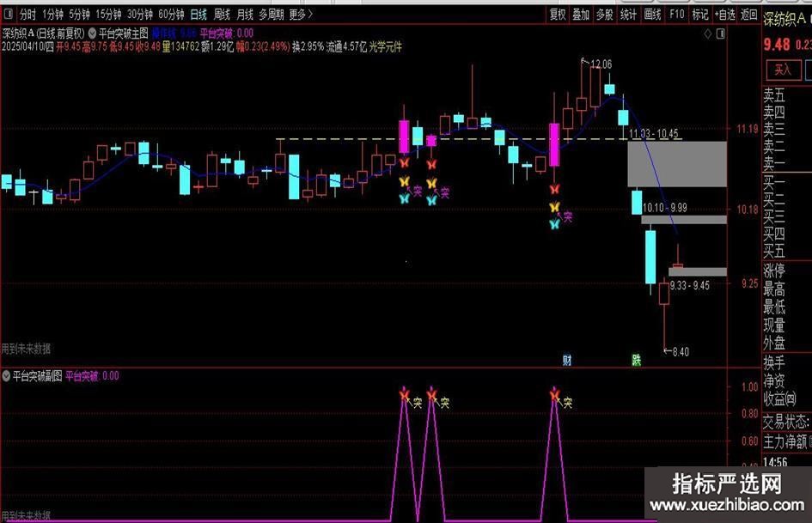This screenshot has width=812, height=523.
Task: Switch to the 1分钟 timeframe
Action: click(x=52, y=15)
